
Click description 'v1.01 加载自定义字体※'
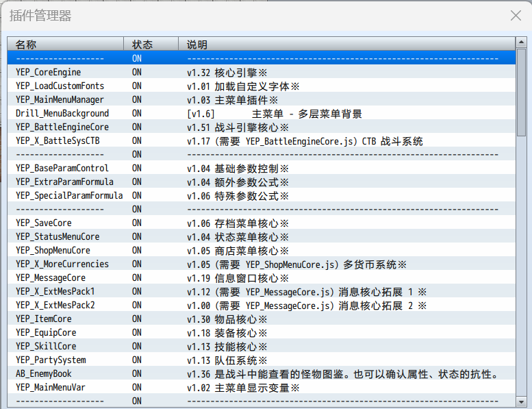tap(243, 86)
